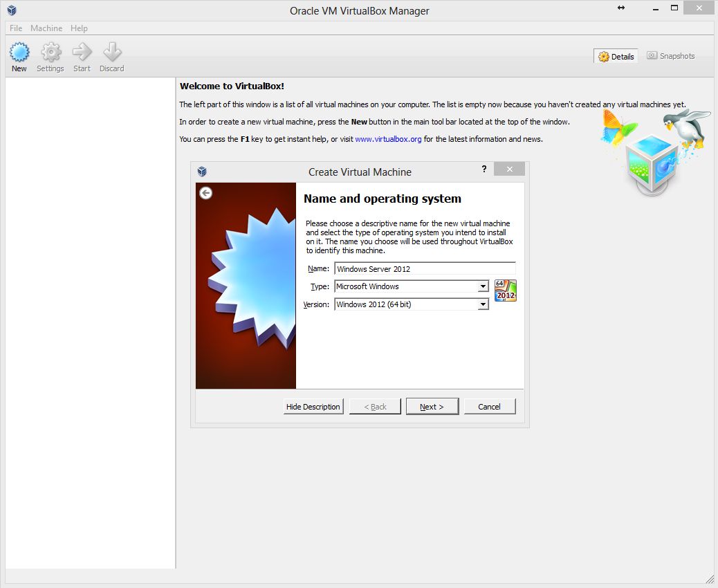Switch to the Snapshots view
718x588 pixels.
point(671,56)
